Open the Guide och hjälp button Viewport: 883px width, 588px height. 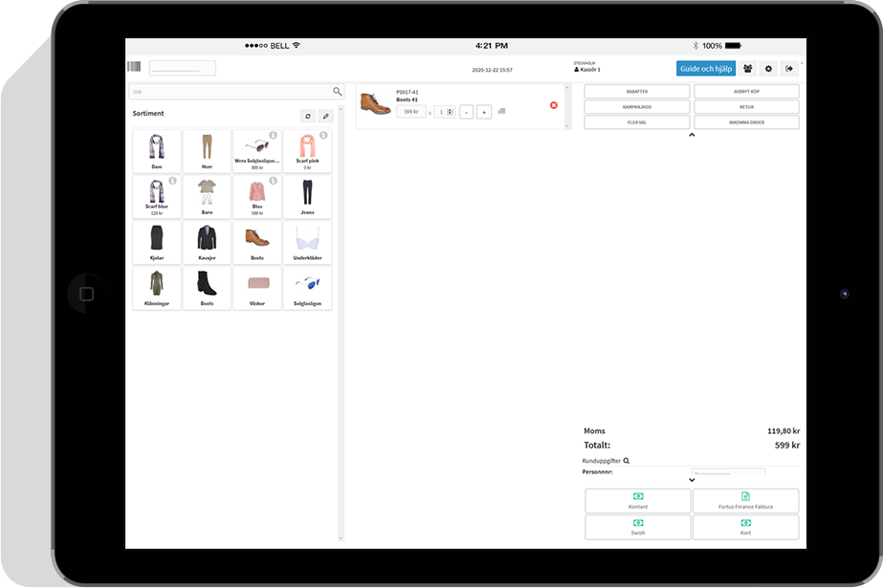[705, 69]
